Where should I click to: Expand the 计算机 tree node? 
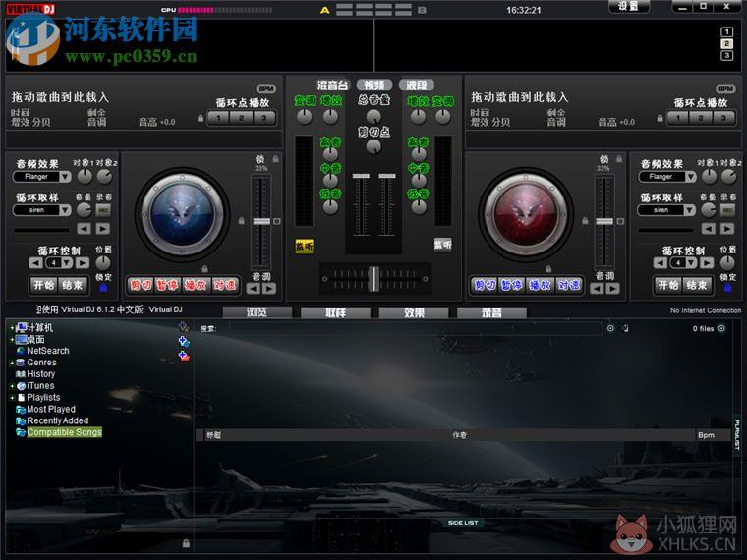click(x=12, y=327)
